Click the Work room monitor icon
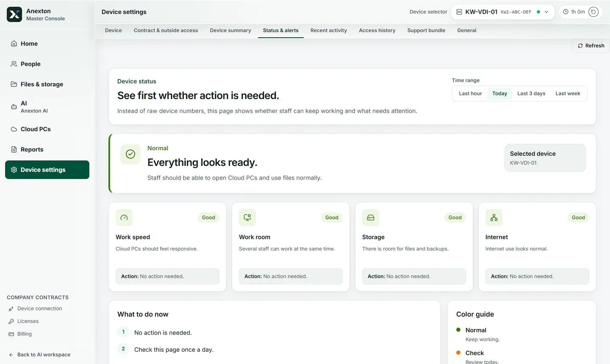Viewport: 610px width, 364px height. [x=247, y=218]
